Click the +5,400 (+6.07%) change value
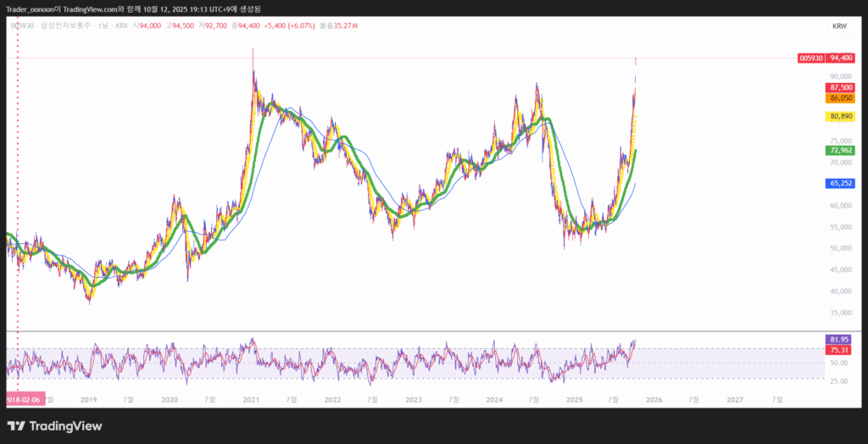 (289, 26)
